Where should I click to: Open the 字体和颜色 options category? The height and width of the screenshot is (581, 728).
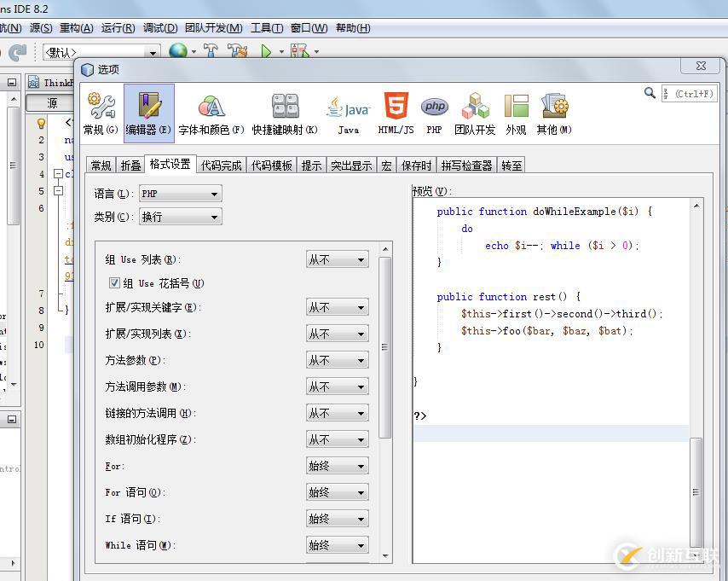pyautogui.click(x=211, y=113)
